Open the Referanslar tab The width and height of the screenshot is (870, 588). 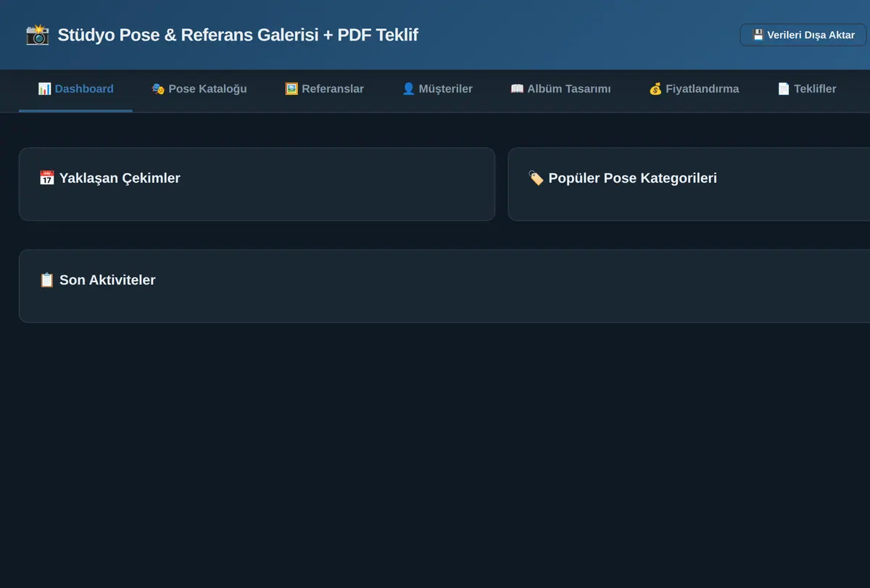coord(324,89)
